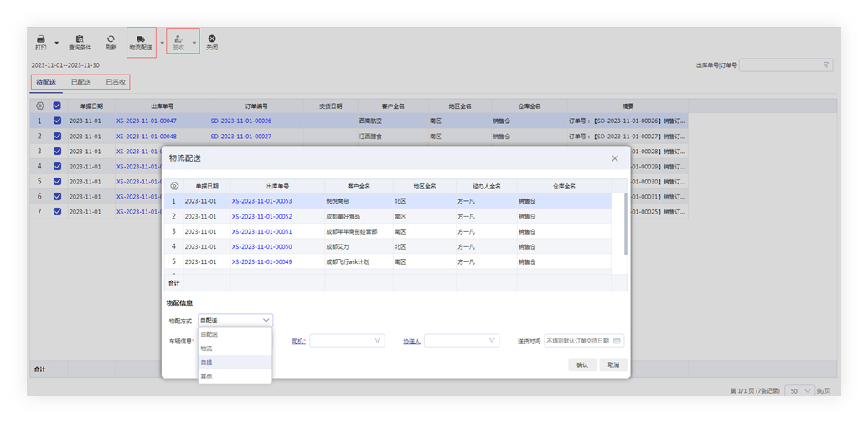Click the 出库单号/订单号 search input field

[779, 64]
